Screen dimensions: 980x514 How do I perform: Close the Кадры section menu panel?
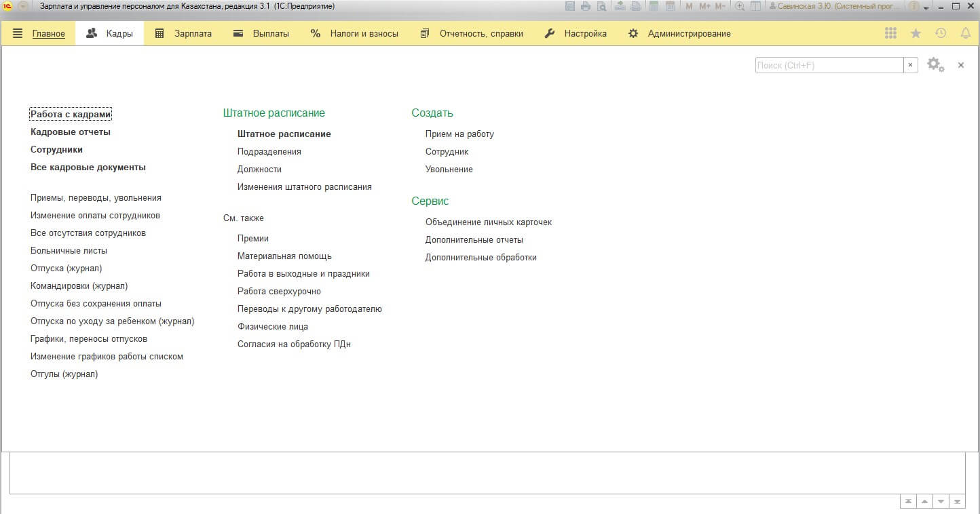point(961,65)
